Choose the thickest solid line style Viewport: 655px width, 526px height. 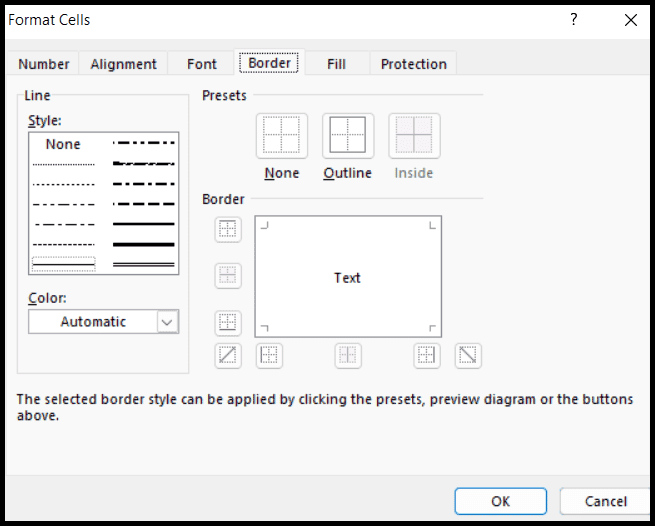[x=143, y=244]
